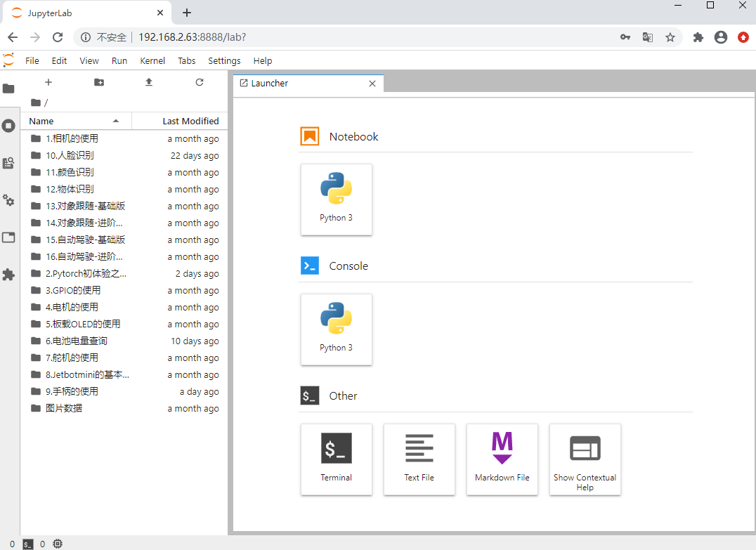This screenshot has height=550, width=756.
Task: Select folder 15.自动驾驶-基础版
Action: (124, 240)
